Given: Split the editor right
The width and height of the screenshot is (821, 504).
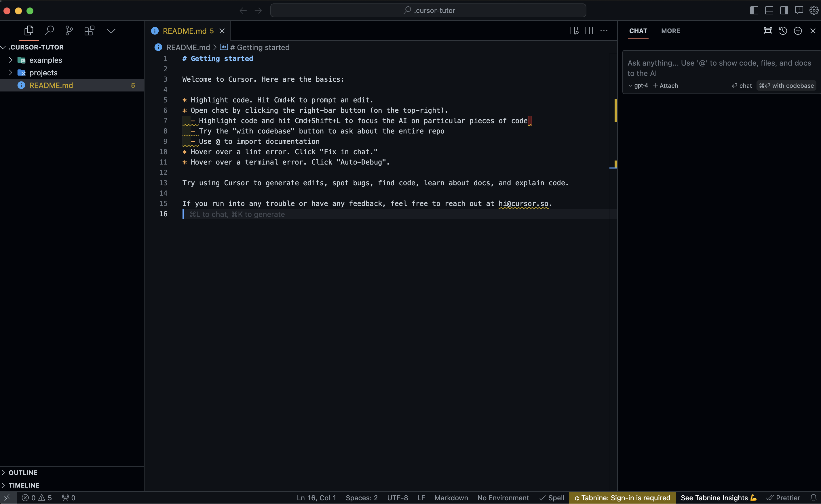Looking at the screenshot, I should (x=589, y=31).
